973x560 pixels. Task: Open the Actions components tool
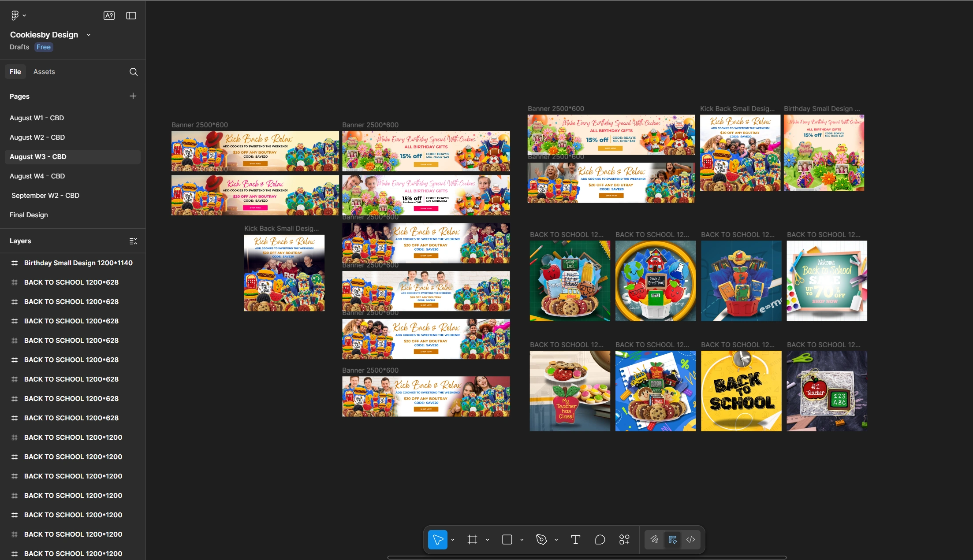pyautogui.click(x=624, y=539)
